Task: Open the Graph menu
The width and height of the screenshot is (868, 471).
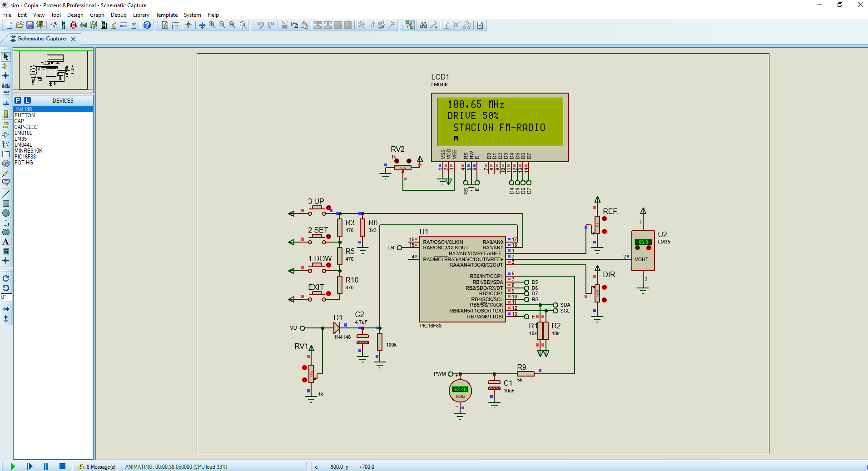Action: (97, 15)
